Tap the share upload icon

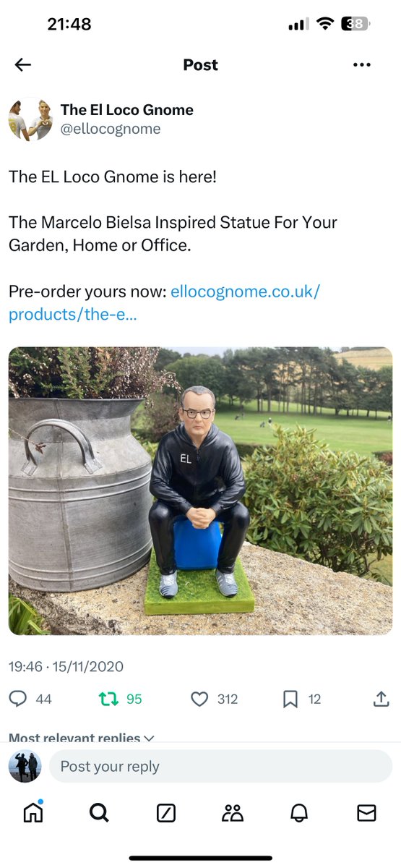coord(381,699)
